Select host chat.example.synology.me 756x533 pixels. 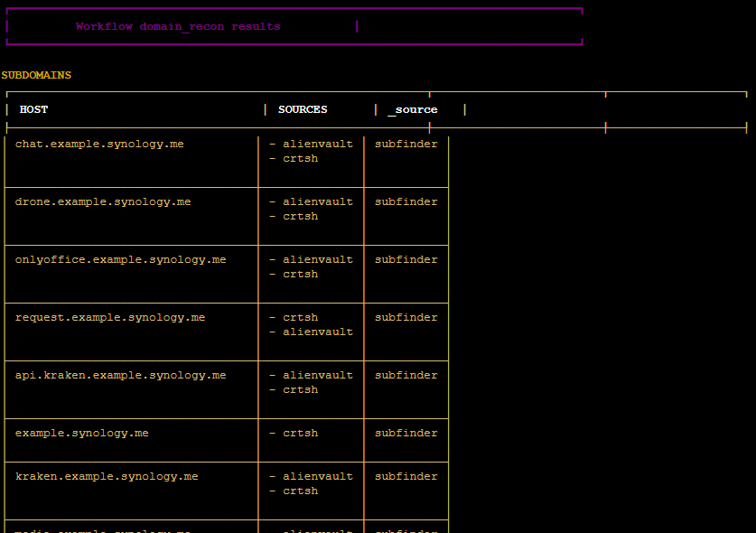pos(99,144)
